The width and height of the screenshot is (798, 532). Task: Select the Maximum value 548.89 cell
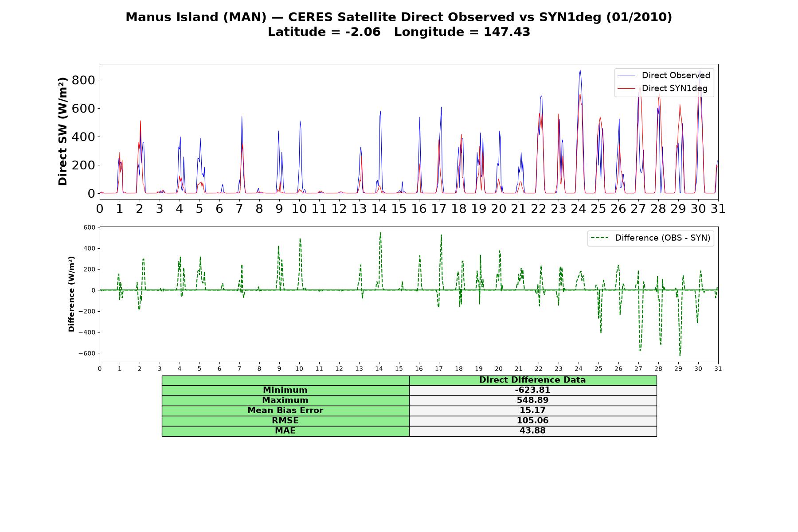tap(533, 400)
